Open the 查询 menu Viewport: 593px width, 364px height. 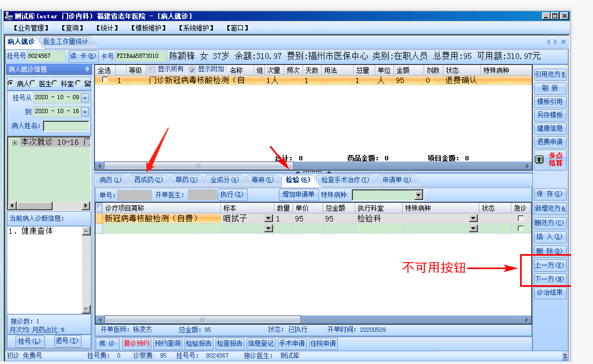click(72, 28)
